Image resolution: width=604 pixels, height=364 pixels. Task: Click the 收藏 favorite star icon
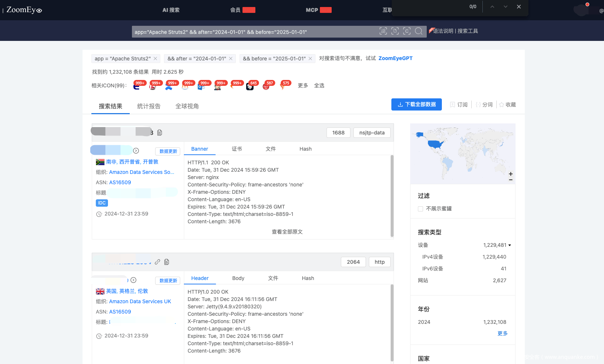(502, 105)
